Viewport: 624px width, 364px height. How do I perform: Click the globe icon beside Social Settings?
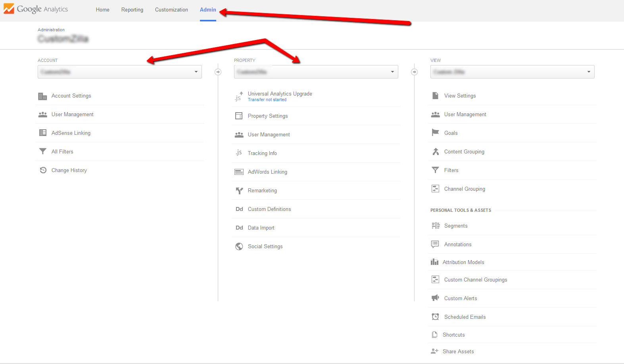(239, 246)
